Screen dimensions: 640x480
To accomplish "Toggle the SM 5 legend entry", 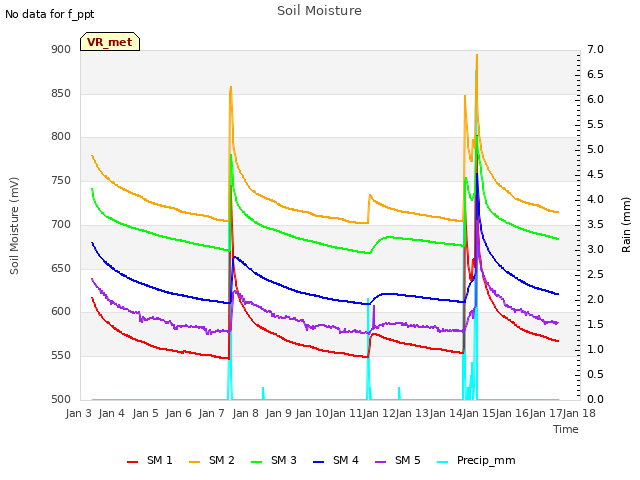I will pos(398,460).
